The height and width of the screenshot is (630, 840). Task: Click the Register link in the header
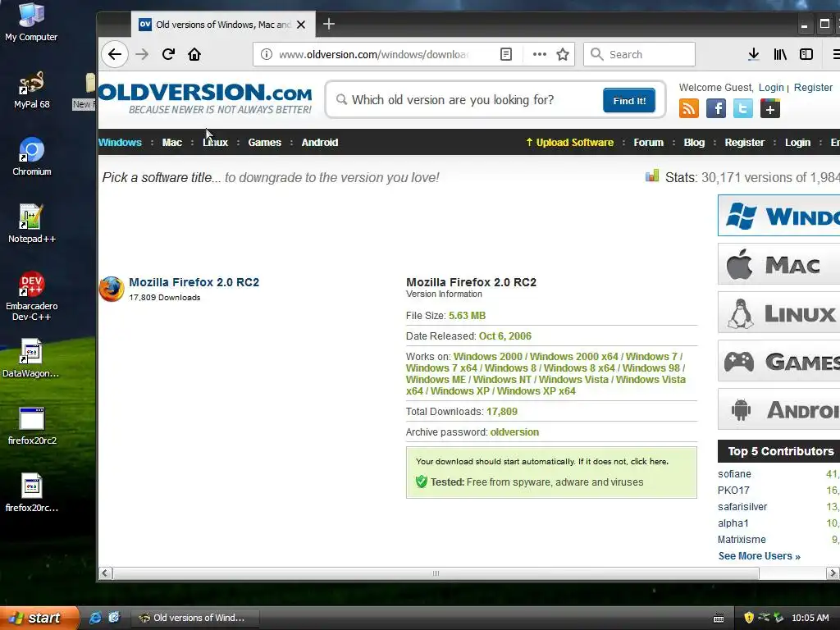coord(813,87)
